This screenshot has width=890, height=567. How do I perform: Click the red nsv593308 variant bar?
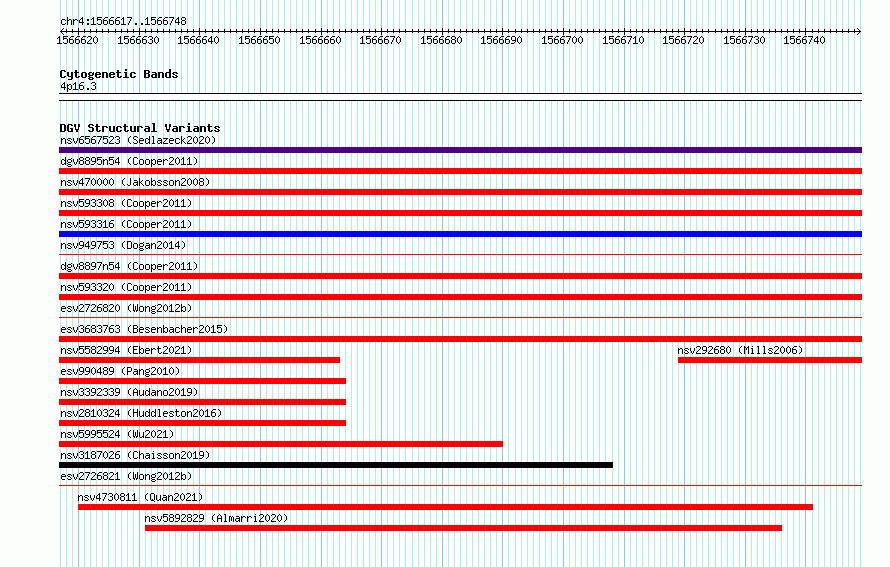coord(460,213)
